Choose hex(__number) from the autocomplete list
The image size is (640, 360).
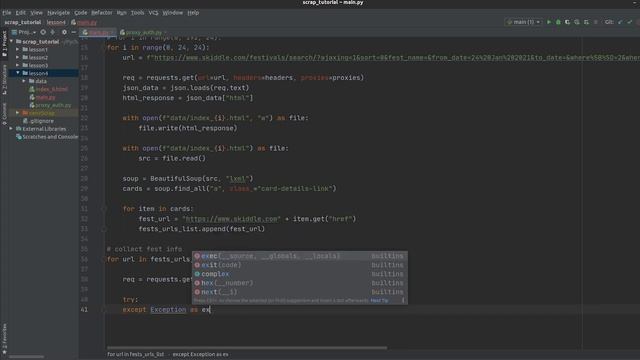(300, 283)
